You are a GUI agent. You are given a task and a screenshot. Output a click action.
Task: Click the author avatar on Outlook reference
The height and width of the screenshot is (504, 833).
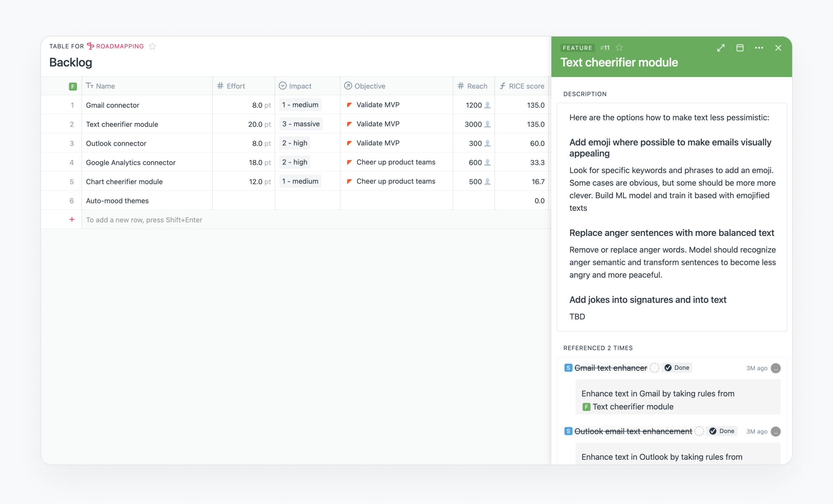tap(776, 432)
